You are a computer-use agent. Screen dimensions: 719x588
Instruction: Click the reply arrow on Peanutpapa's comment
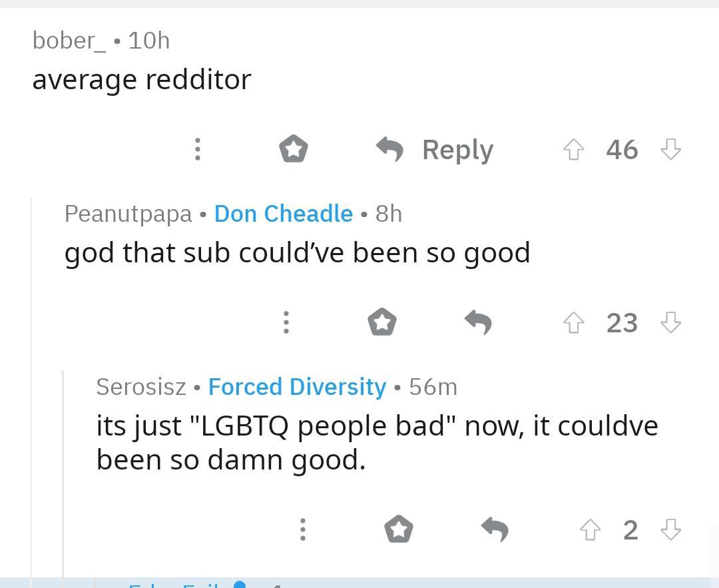478,322
